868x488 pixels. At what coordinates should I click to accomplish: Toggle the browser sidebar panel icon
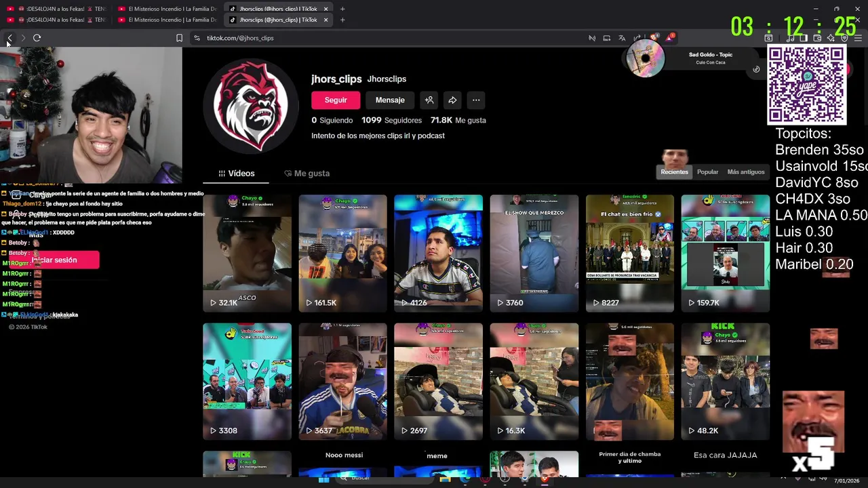pos(804,38)
